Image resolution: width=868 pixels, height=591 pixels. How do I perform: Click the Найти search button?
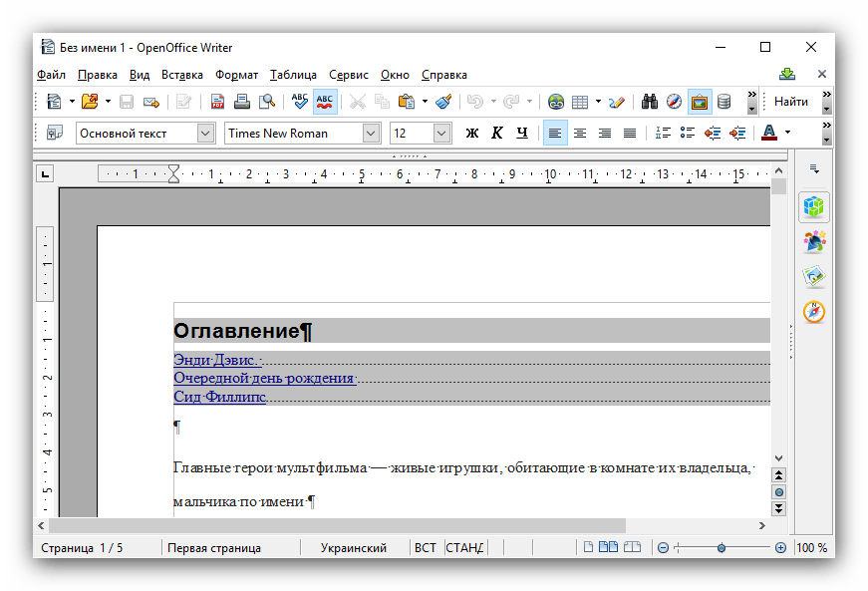tap(791, 102)
